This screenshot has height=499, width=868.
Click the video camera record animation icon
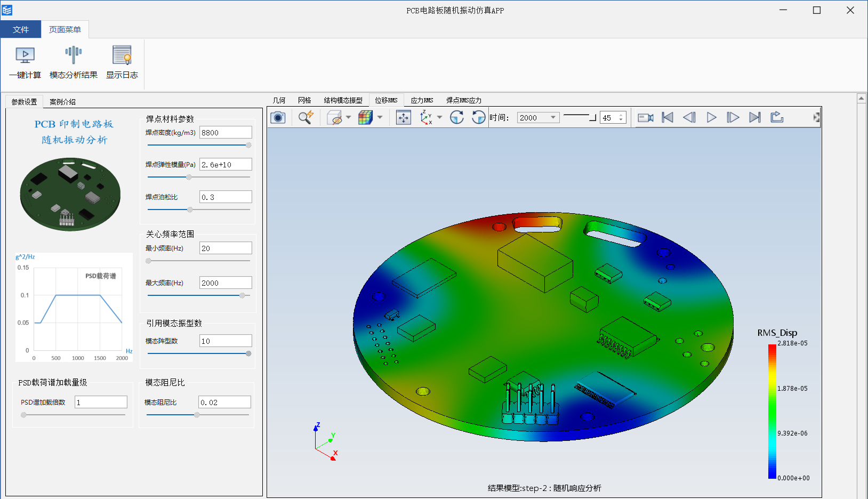(x=646, y=117)
